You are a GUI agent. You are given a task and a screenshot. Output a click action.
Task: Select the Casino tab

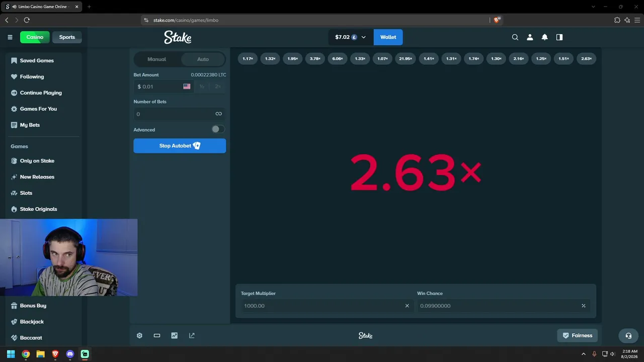coord(35,37)
